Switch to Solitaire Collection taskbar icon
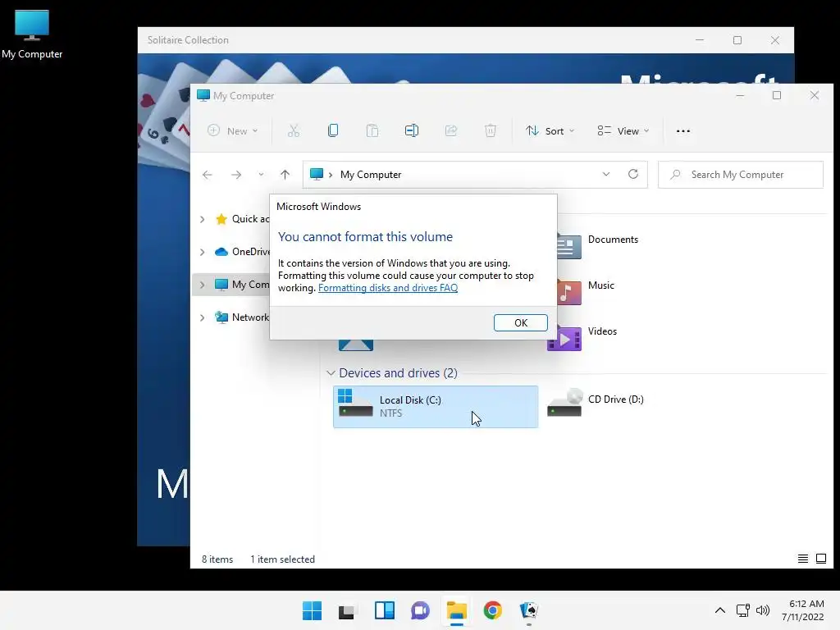 pos(529,610)
